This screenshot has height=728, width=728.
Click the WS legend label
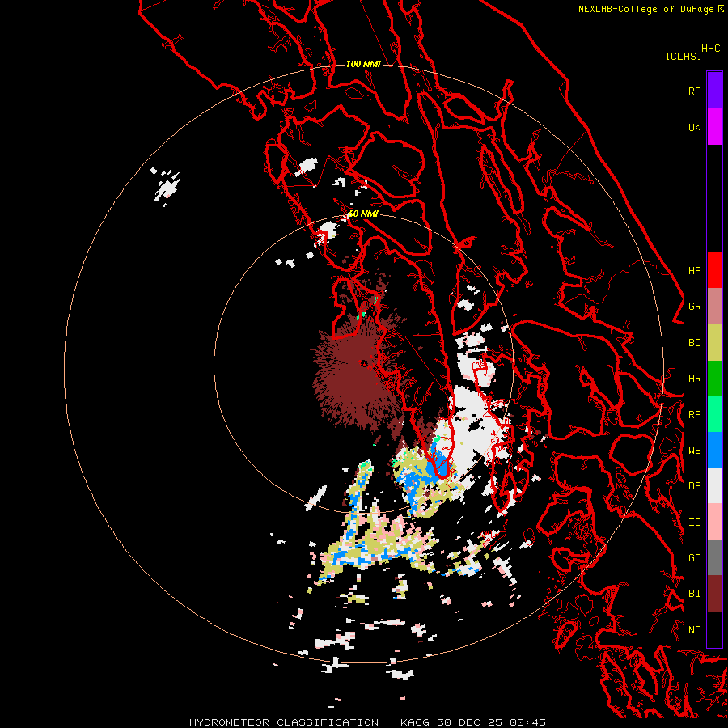coord(694,451)
